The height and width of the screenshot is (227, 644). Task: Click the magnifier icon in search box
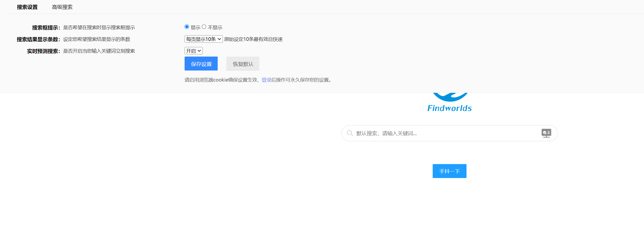coord(350,133)
